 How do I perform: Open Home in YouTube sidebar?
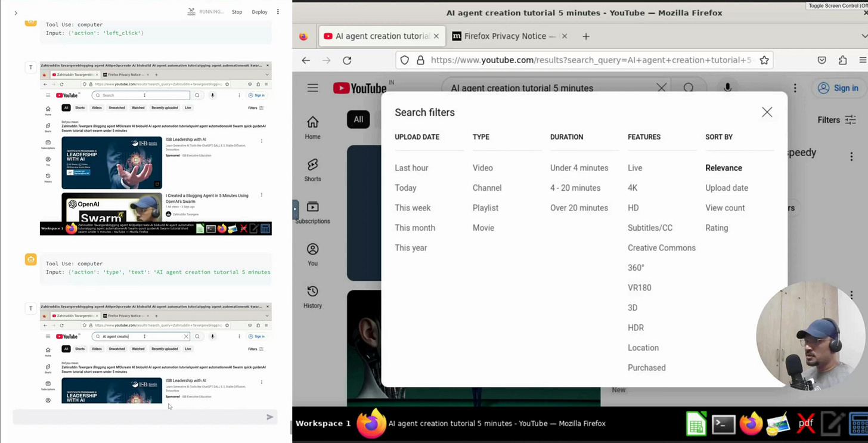pos(312,128)
